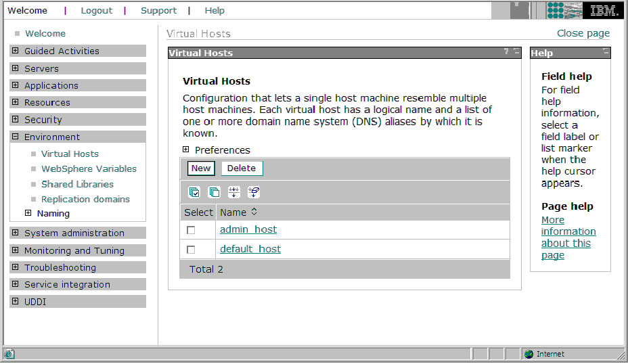The height and width of the screenshot is (364, 628).
Task: Click the Select All items icon
Action: click(x=194, y=192)
